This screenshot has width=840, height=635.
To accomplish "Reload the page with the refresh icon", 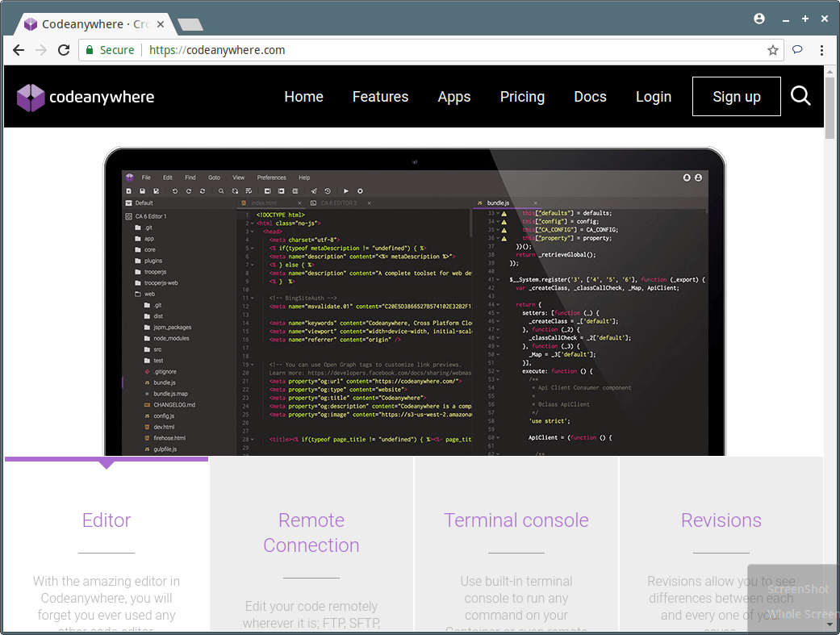I will click(x=64, y=50).
